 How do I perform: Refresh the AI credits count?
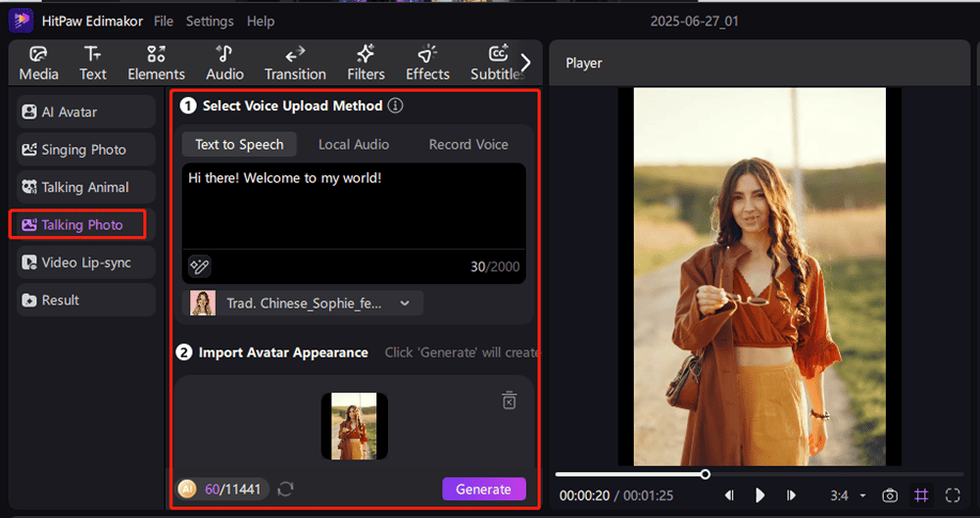(x=285, y=490)
